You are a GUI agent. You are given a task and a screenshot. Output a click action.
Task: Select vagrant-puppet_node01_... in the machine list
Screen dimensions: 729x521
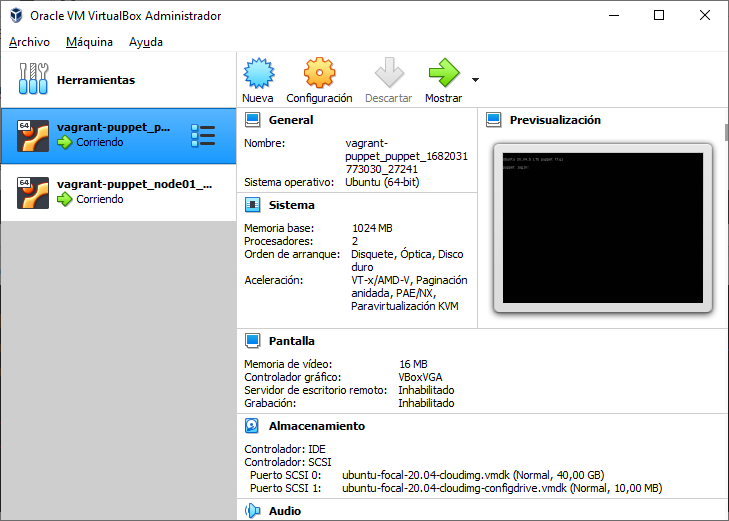click(x=119, y=192)
